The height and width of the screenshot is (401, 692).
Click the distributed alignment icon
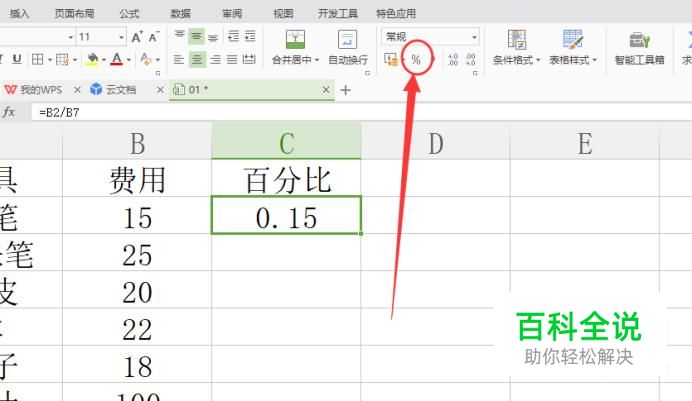(x=249, y=59)
